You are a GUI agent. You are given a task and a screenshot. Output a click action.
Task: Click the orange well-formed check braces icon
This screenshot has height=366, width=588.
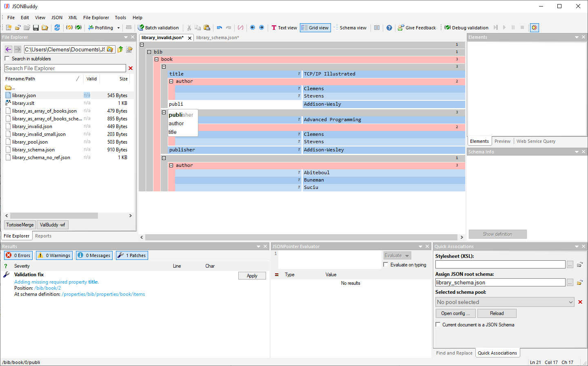point(69,28)
